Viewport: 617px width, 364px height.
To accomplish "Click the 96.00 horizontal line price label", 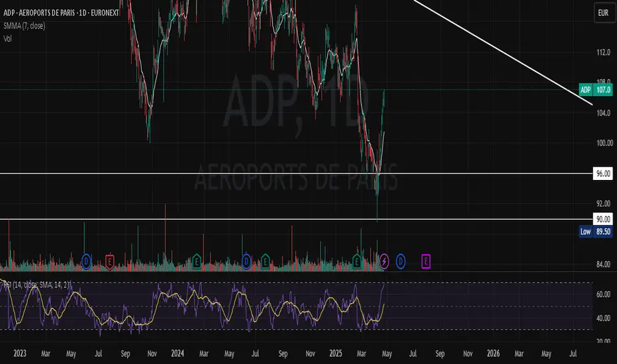I will (x=603, y=173).
